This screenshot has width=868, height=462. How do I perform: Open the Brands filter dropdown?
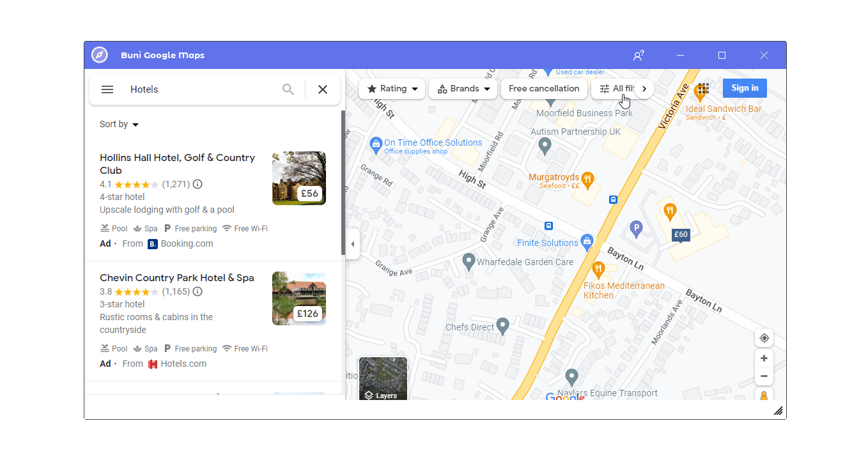[x=463, y=89]
